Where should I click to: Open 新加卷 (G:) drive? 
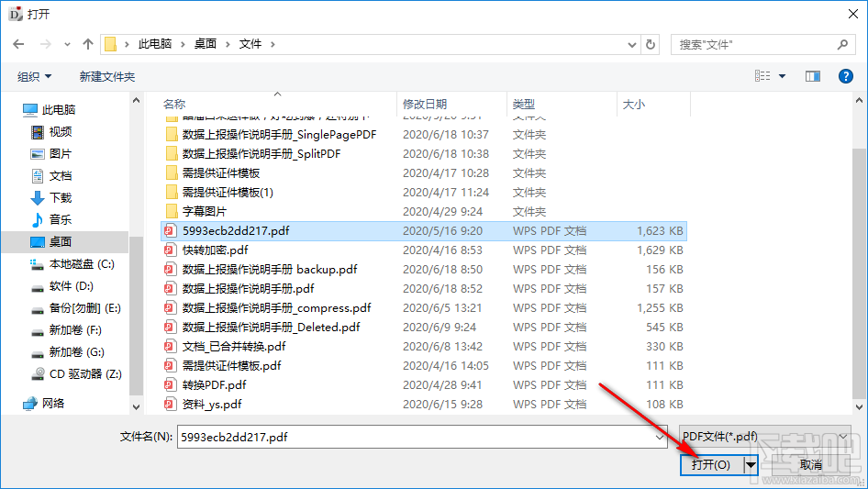[x=76, y=352]
